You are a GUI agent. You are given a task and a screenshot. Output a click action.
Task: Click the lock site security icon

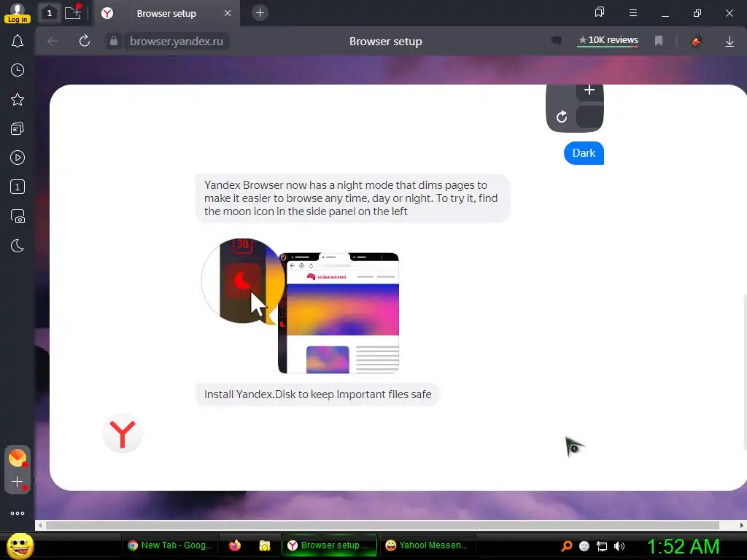[113, 42]
